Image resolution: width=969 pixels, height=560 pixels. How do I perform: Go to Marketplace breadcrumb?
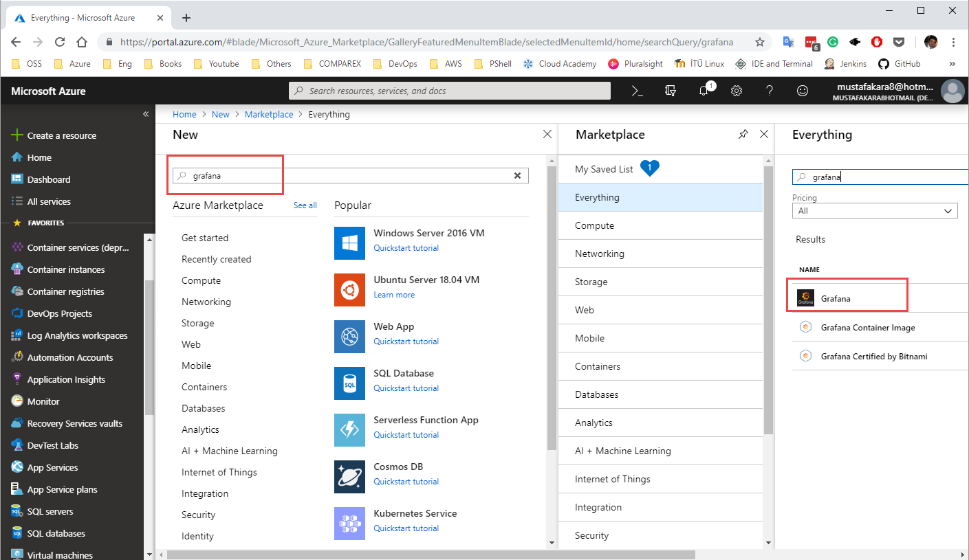point(269,114)
